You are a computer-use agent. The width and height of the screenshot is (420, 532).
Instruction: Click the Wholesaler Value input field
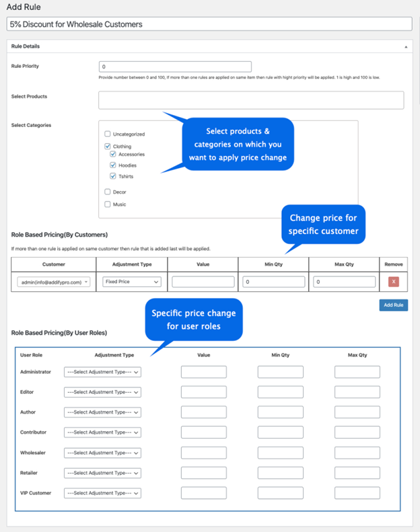tap(203, 453)
